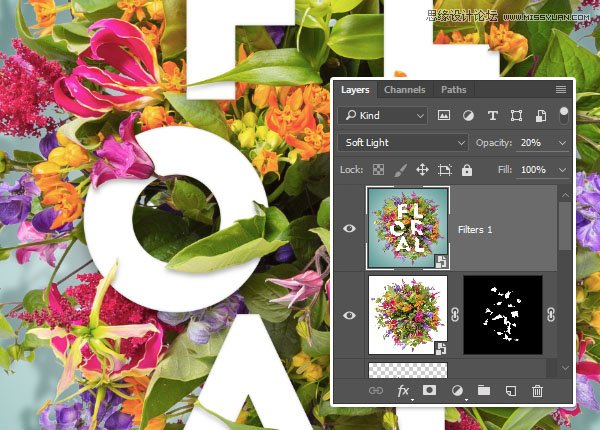The image size is (600, 430).
Task: Click the layers list scrollbar thumb
Action: [565, 226]
